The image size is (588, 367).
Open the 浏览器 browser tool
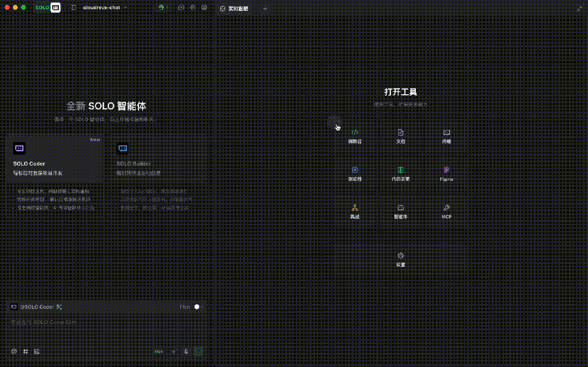point(354,174)
